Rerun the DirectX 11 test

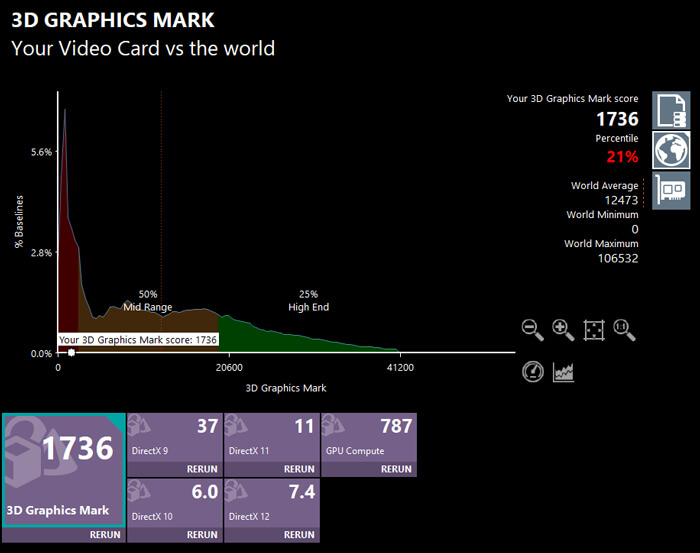(298, 468)
